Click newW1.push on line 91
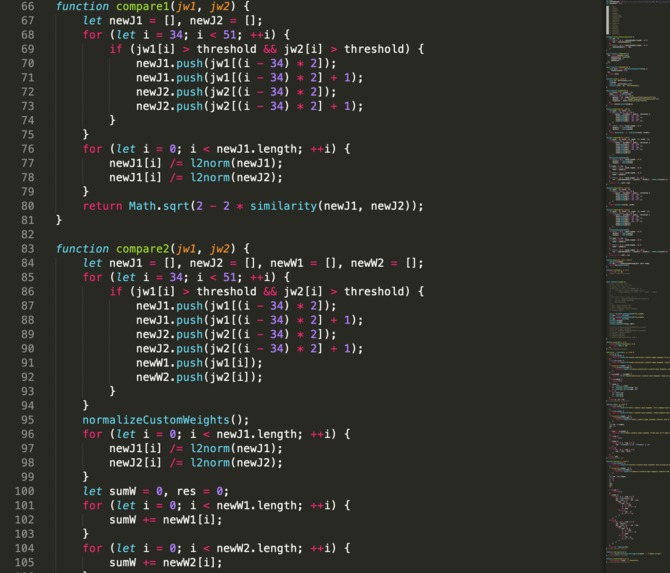Viewport: 670px width, 573px height. (x=169, y=363)
